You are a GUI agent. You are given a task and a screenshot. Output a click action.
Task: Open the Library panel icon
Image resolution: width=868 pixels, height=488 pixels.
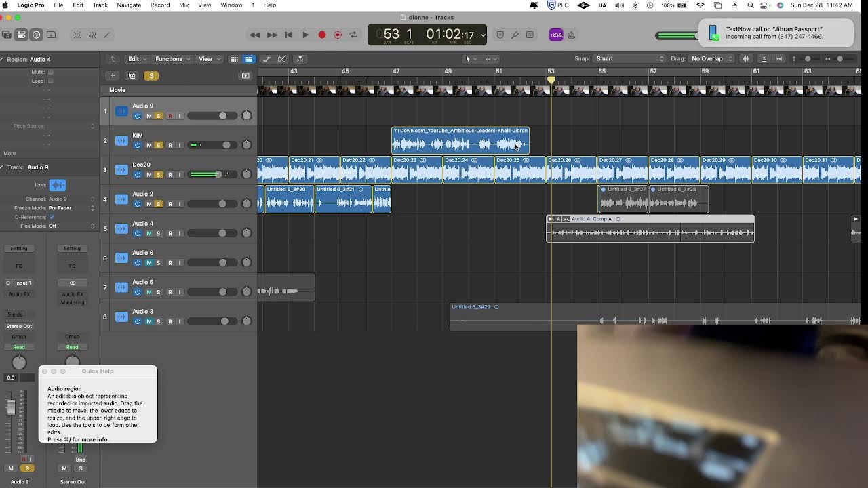tap(7, 35)
